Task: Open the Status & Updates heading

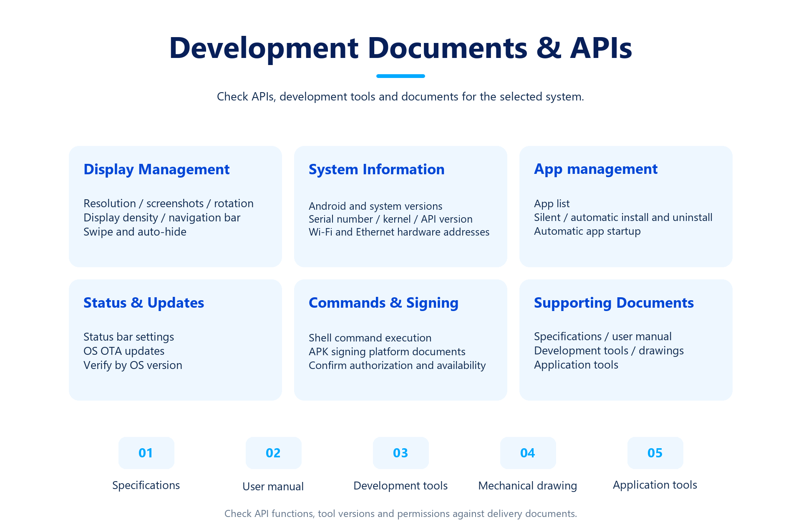Action: tap(144, 303)
